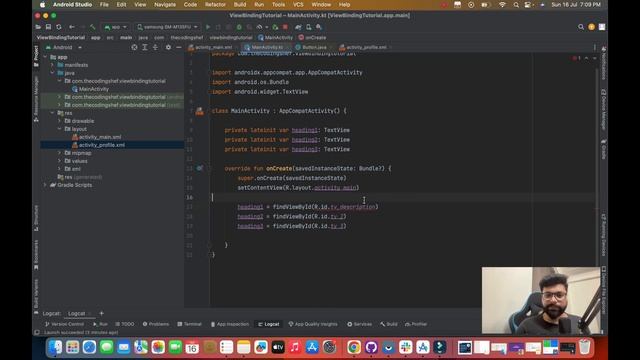640x360 pixels.
Task: Open the app run configuration dropdown
Action: click(116, 27)
